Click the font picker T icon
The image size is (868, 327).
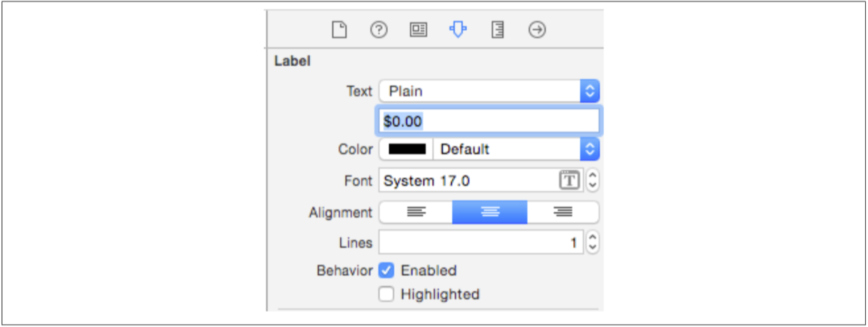(570, 181)
